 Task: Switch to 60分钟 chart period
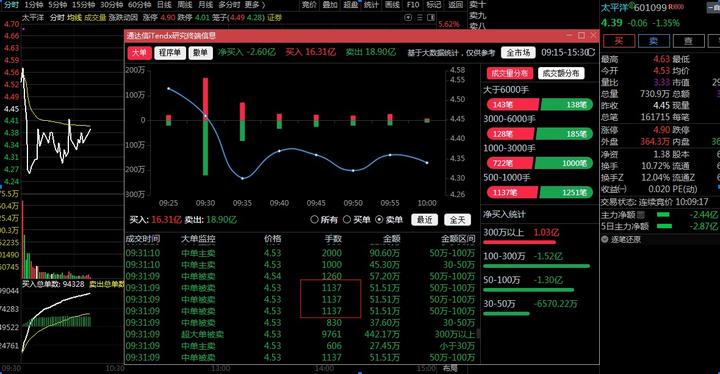[140, 5]
